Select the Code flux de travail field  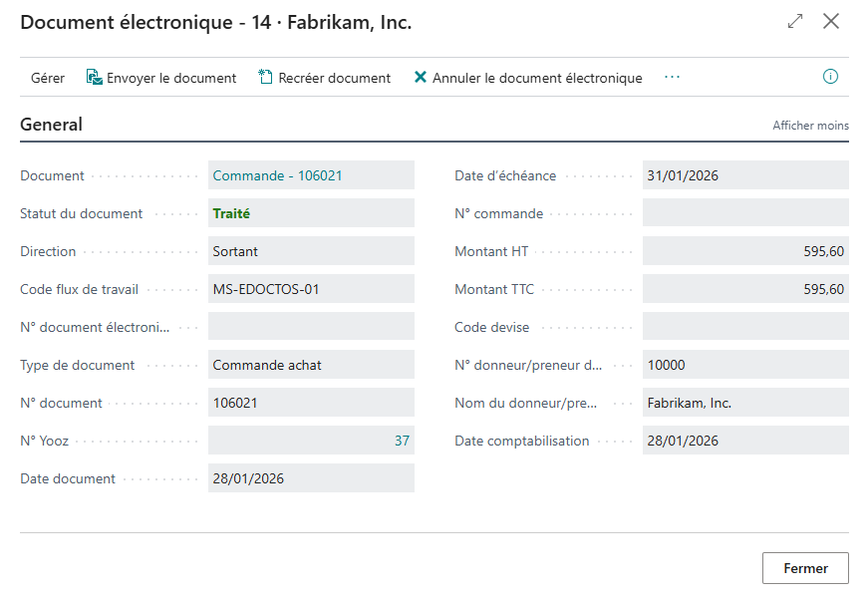pos(311,289)
